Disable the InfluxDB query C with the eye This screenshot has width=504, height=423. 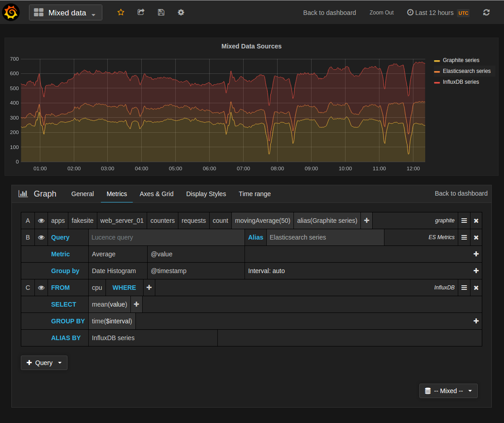tap(41, 288)
